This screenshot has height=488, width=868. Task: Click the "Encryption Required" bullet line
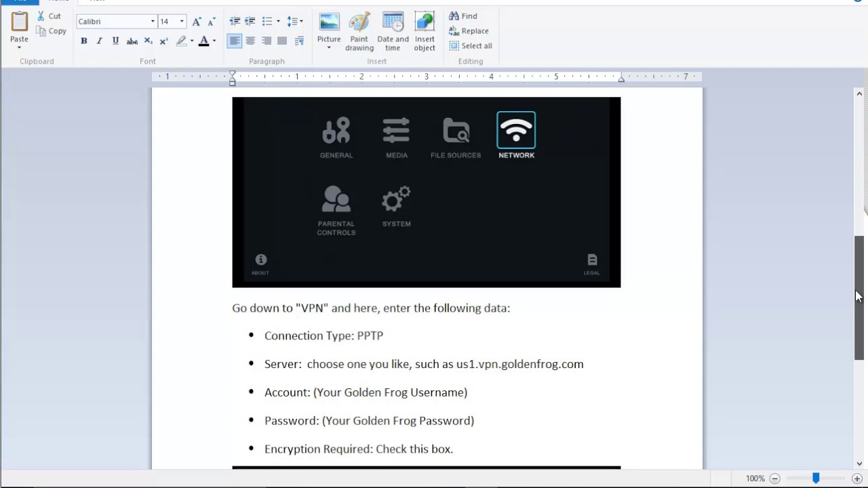pyautogui.click(x=359, y=449)
